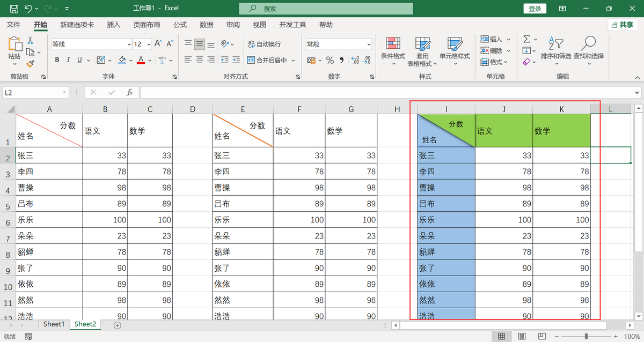Switch to the Sheet1 worksheet tab

coord(54,324)
